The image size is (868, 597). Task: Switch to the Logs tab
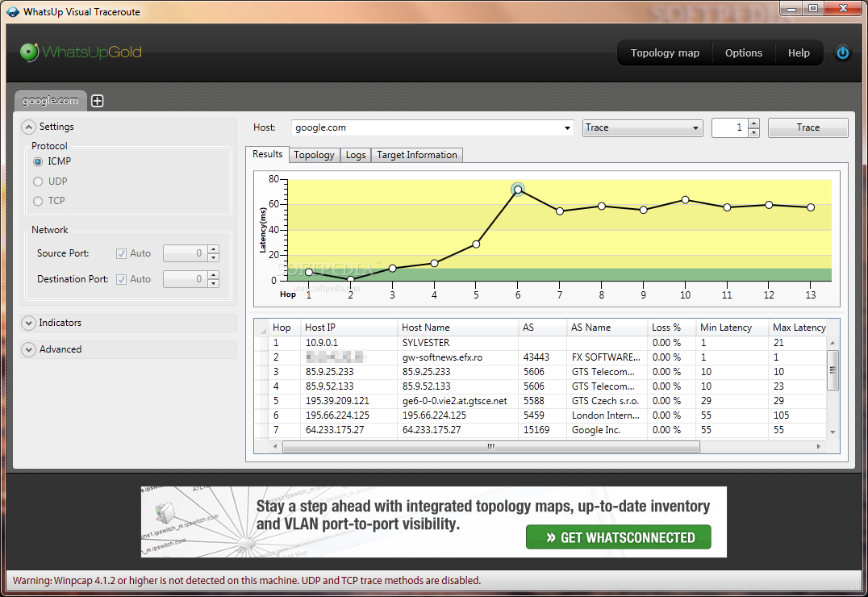point(356,155)
